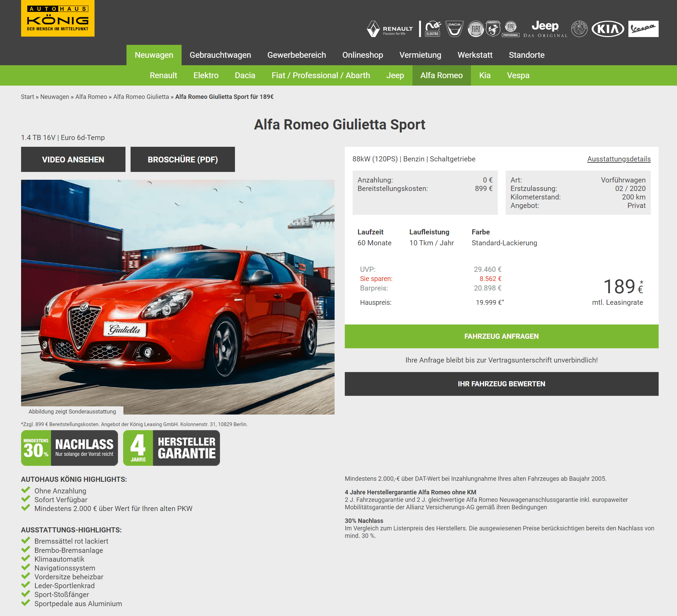The image size is (677, 616).
Task: Download the Broschüre (PDF)
Action: (x=183, y=159)
